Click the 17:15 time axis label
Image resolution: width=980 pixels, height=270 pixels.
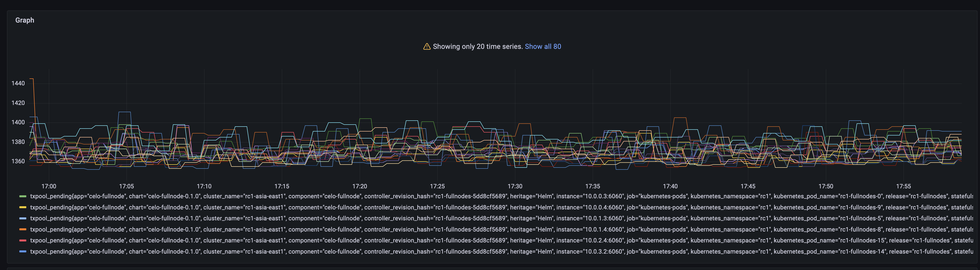tap(282, 186)
